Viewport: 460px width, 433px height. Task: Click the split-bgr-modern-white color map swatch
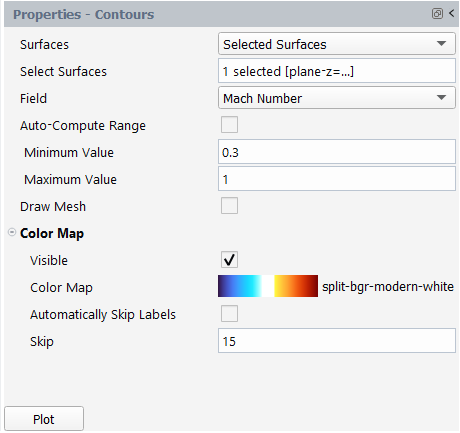tap(268, 286)
